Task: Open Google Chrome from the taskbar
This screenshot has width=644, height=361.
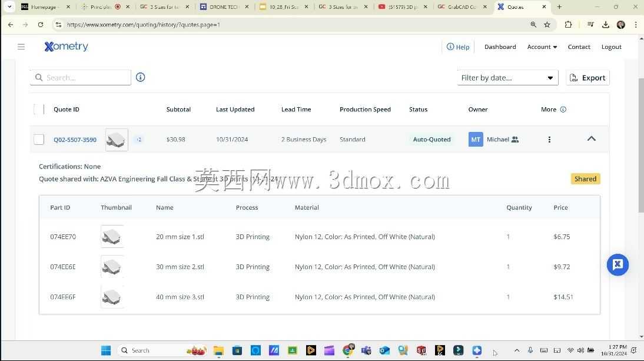Action: coord(348,350)
